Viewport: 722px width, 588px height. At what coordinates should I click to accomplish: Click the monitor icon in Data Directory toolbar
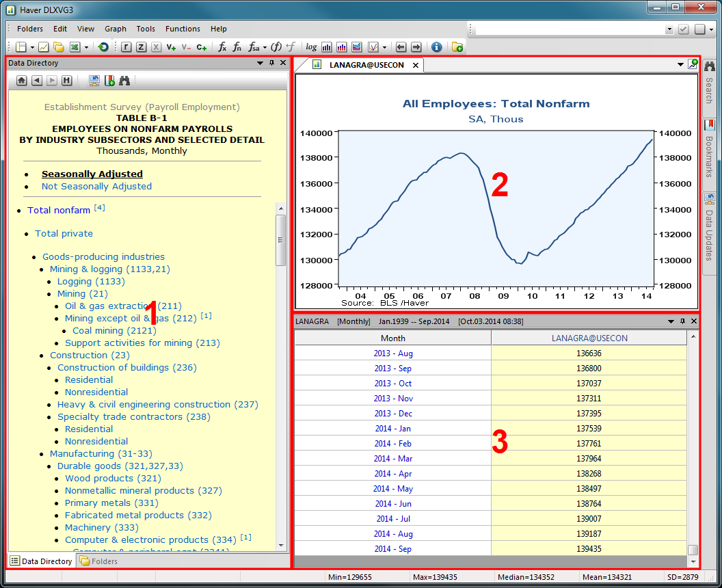(94, 81)
